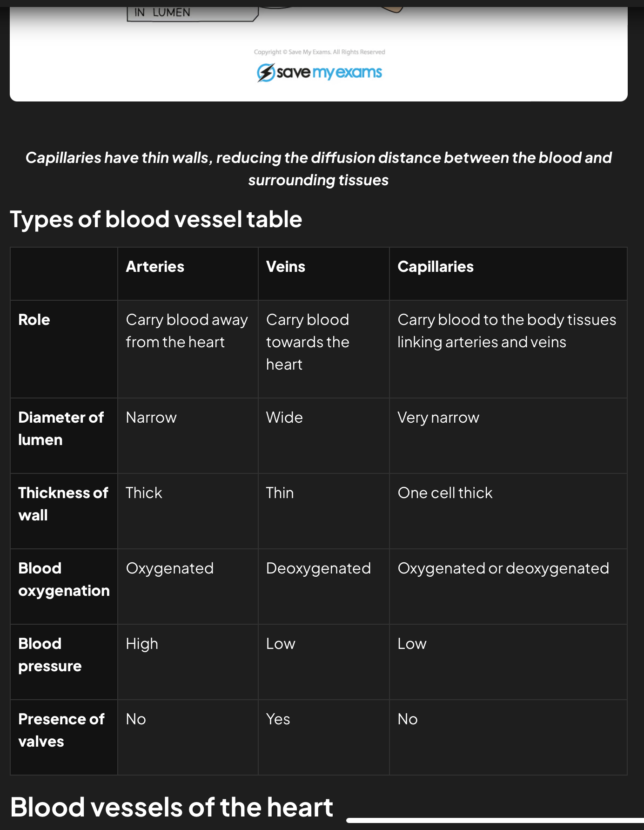Click the copyright notice text

pyautogui.click(x=319, y=52)
